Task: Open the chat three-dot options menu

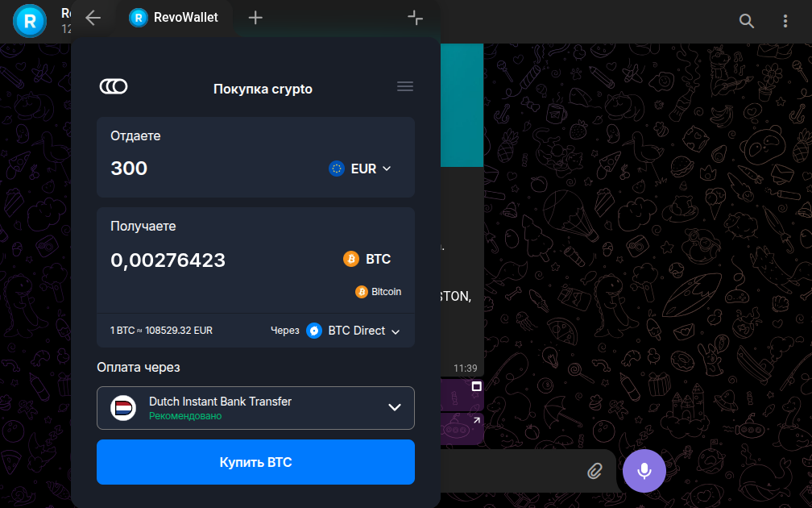Action: [x=785, y=21]
